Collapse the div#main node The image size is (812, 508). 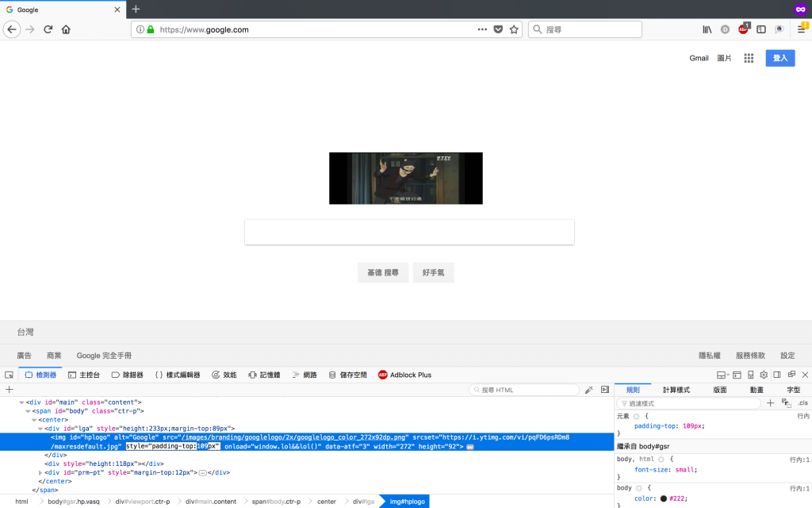(21, 402)
